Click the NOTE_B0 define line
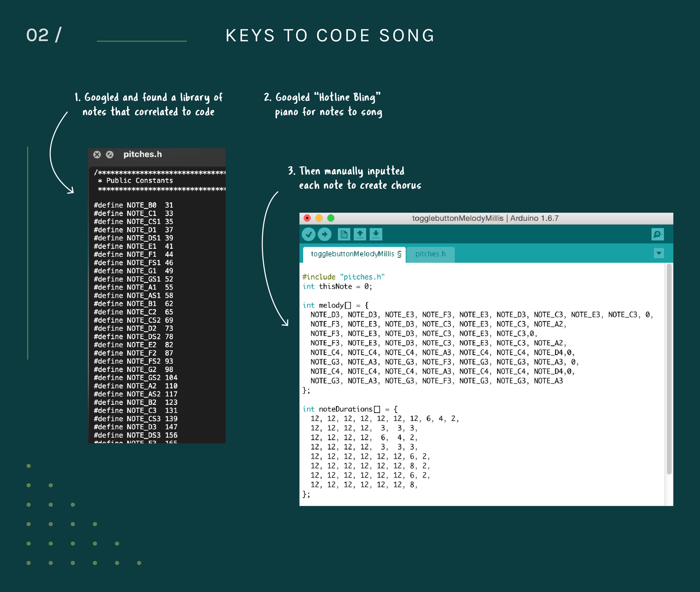The height and width of the screenshot is (592, 700). click(x=133, y=205)
